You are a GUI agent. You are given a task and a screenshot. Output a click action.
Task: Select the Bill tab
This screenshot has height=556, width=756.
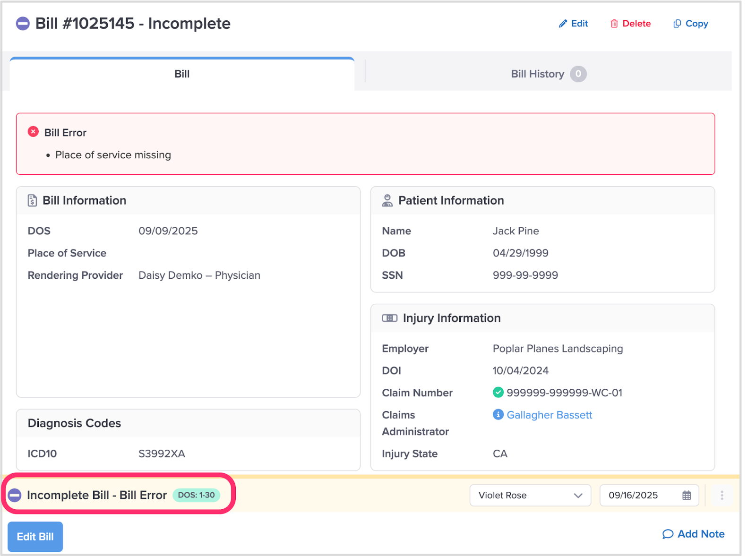[182, 74]
